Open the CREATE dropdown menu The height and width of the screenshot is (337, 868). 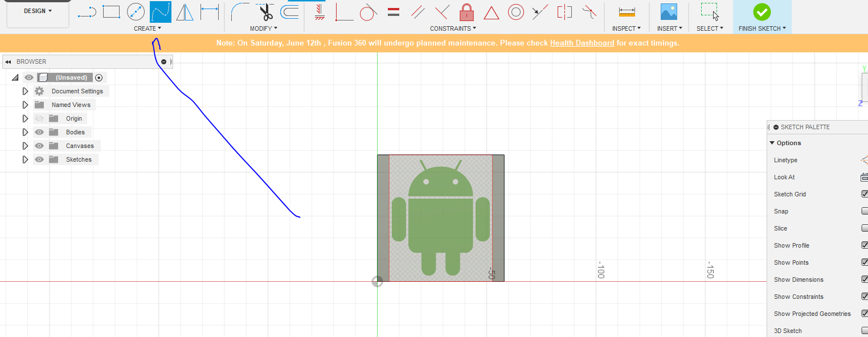[x=148, y=28]
